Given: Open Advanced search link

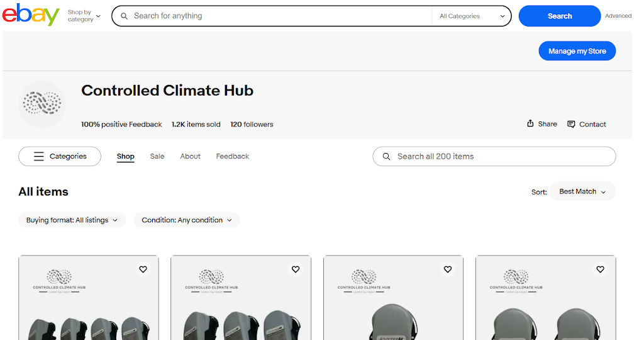Looking at the screenshot, I should [x=618, y=16].
